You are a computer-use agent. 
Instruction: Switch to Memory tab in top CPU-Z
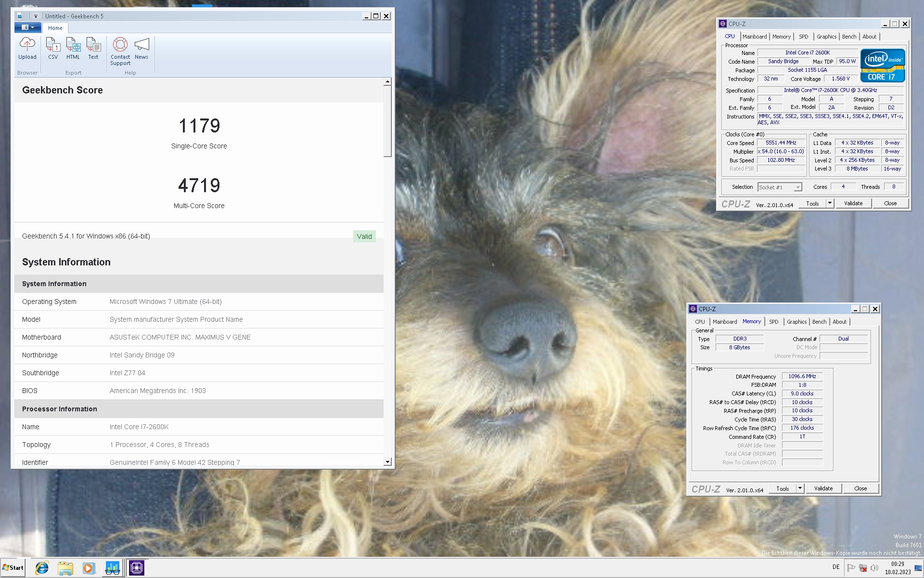click(x=781, y=37)
